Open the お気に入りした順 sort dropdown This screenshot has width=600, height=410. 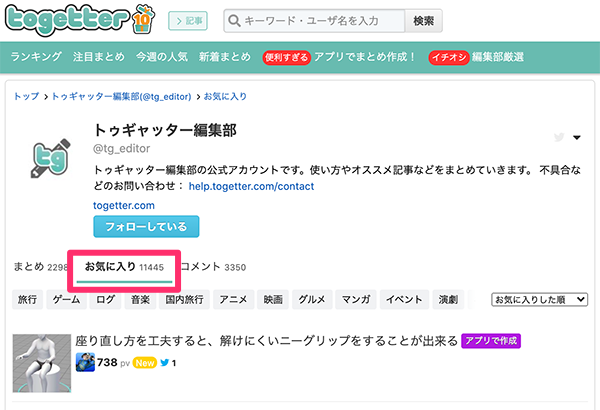540,299
